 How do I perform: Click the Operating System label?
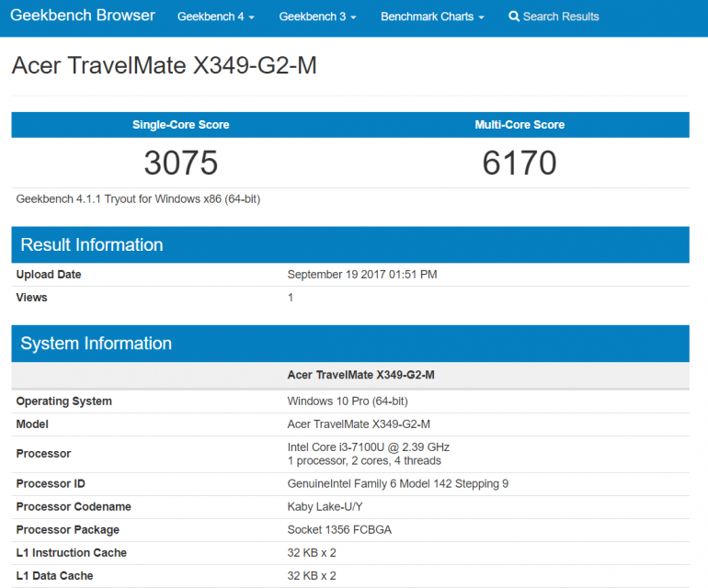[x=64, y=401]
